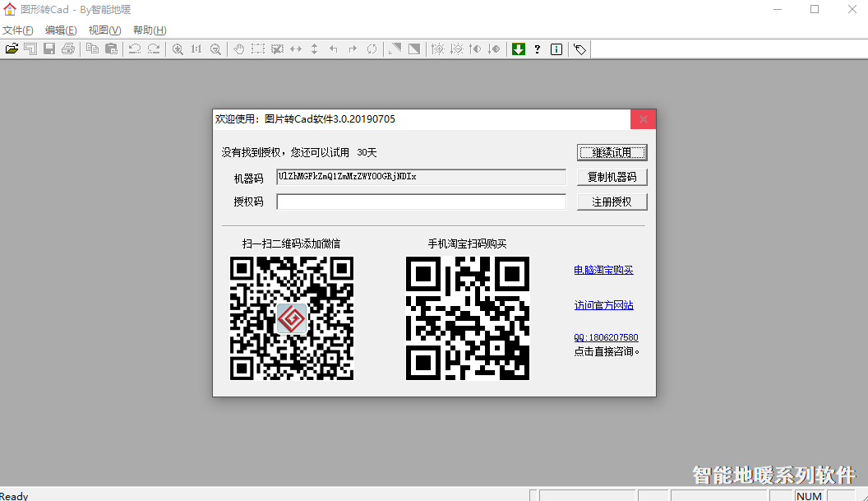The image size is (868, 501).
Task: Click the QQ:1806207580 link
Action: click(606, 337)
